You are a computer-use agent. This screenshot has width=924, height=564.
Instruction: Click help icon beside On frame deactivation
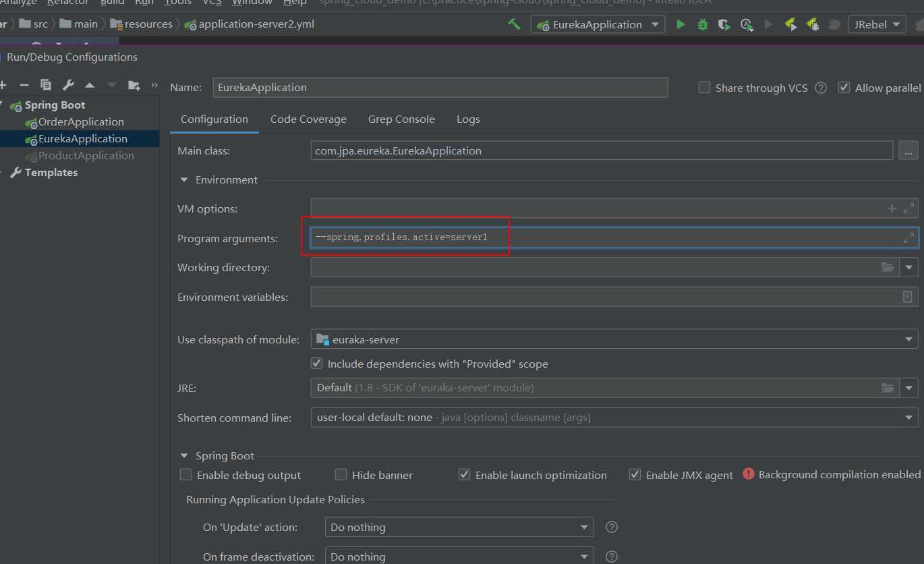[x=612, y=557]
